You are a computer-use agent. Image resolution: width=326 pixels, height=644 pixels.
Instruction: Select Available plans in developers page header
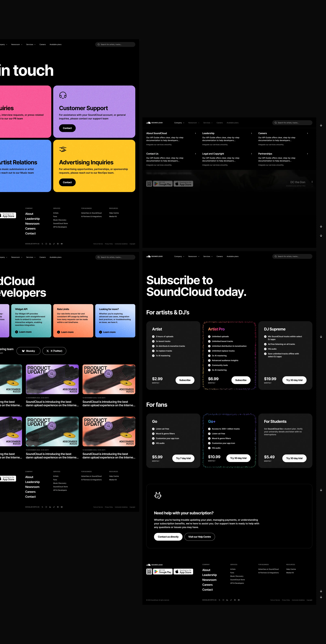(56, 257)
